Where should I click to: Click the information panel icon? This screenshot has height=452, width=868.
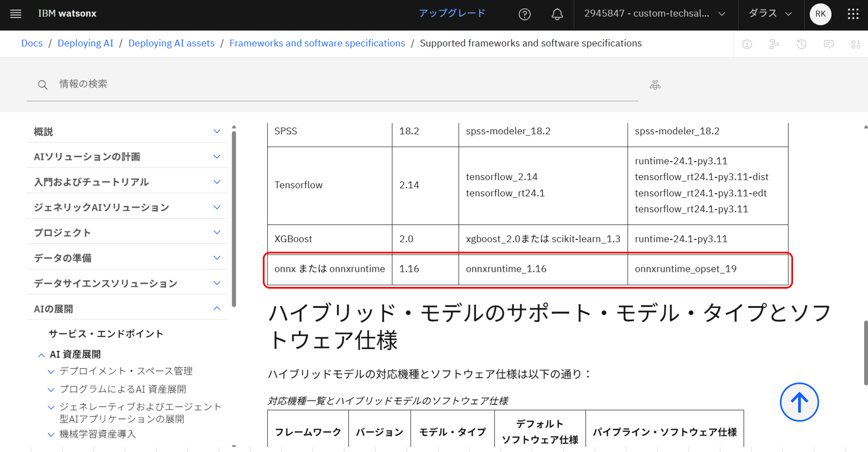point(747,44)
